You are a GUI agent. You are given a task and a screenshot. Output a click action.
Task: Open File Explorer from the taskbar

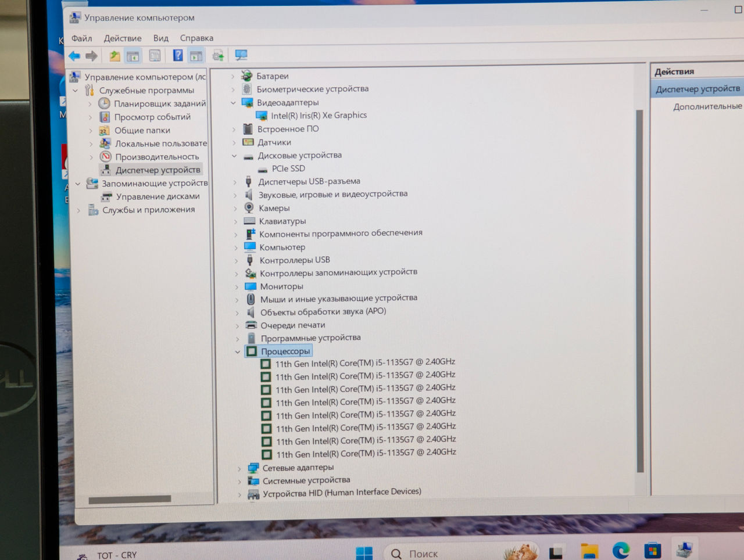pyautogui.click(x=589, y=551)
